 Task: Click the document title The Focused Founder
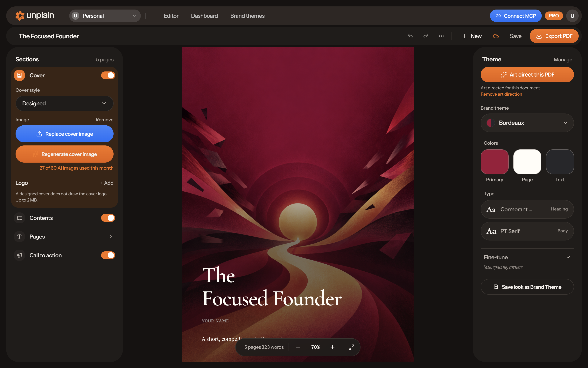click(49, 36)
